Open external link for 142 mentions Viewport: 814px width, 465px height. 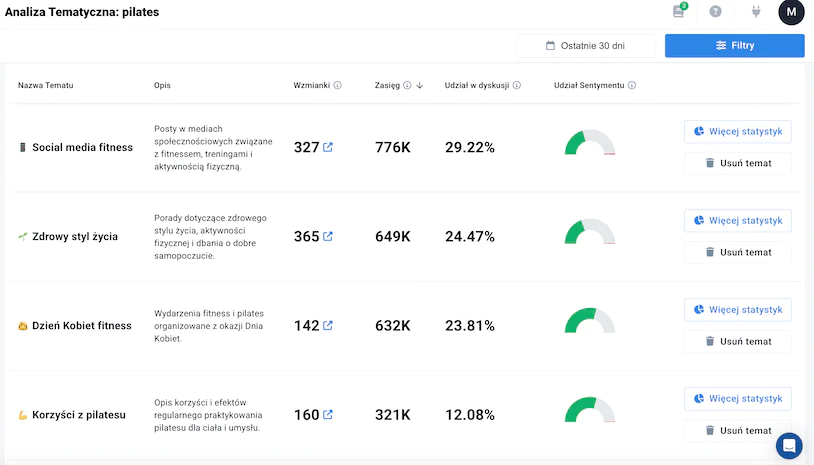[328, 325]
